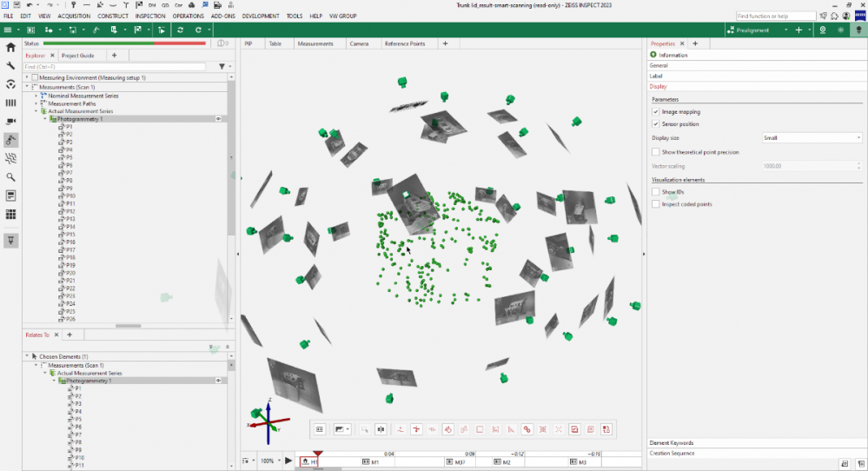Switch to the Reference Points tab
The height and width of the screenshot is (471, 868).
point(405,43)
